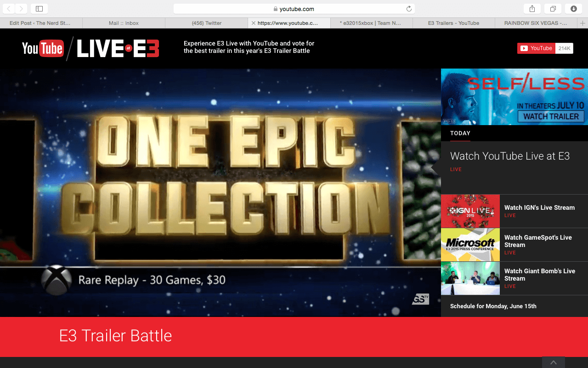Open Watch IGN's Live Stream link

click(539, 207)
